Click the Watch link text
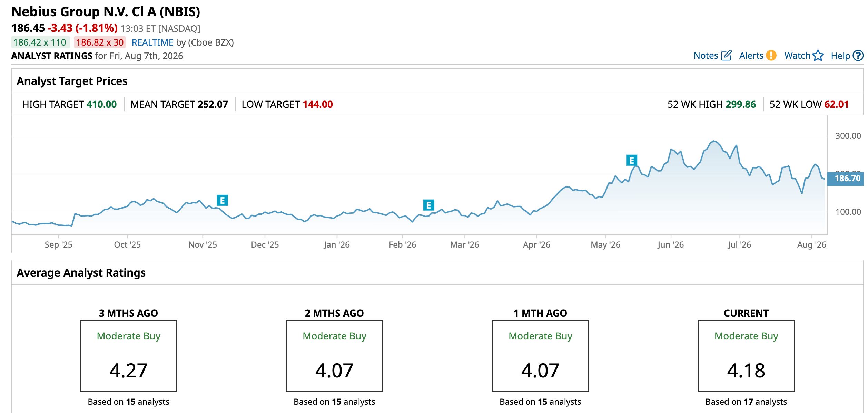 tap(797, 56)
